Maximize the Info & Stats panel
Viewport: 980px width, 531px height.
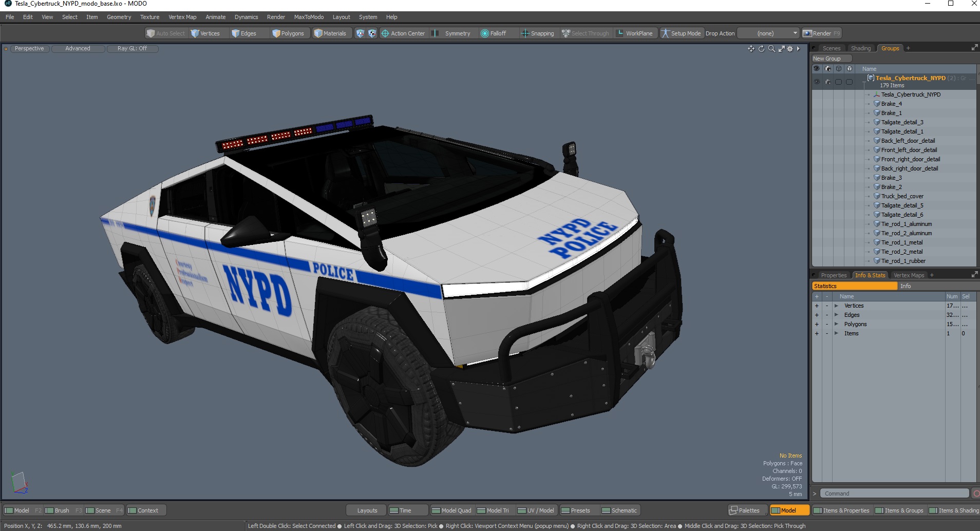[x=974, y=275]
